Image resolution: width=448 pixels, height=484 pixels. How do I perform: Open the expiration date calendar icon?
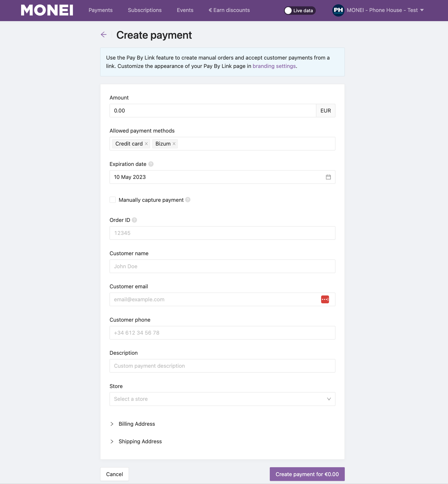[x=328, y=177]
